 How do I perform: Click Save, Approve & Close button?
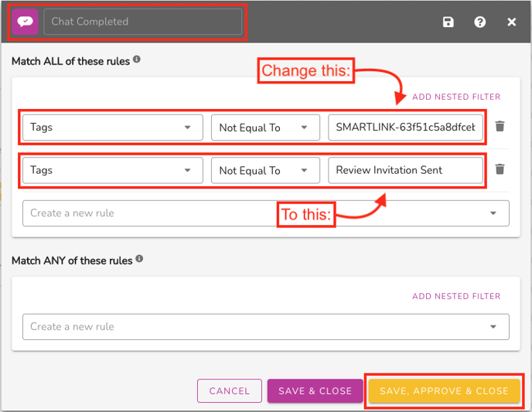(444, 391)
